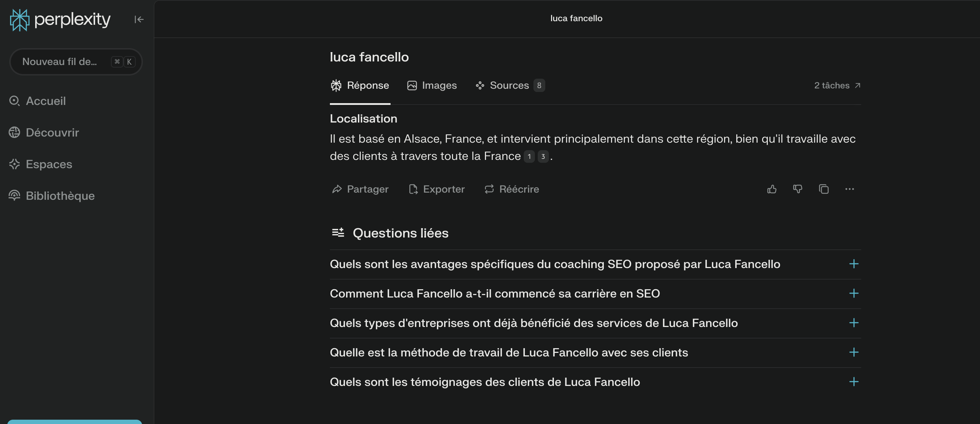Expand plus icon for témoignages question
Viewport: 980px width, 424px height.
click(854, 382)
